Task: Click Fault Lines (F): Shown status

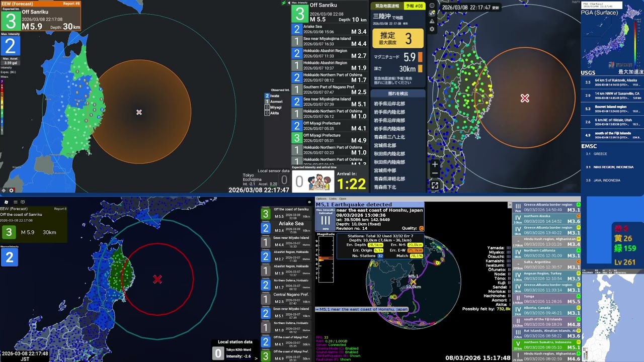Action: tap(334, 360)
